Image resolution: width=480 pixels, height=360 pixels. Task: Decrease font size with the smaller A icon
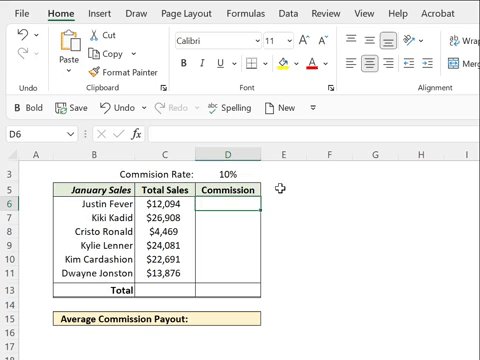pos(323,41)
